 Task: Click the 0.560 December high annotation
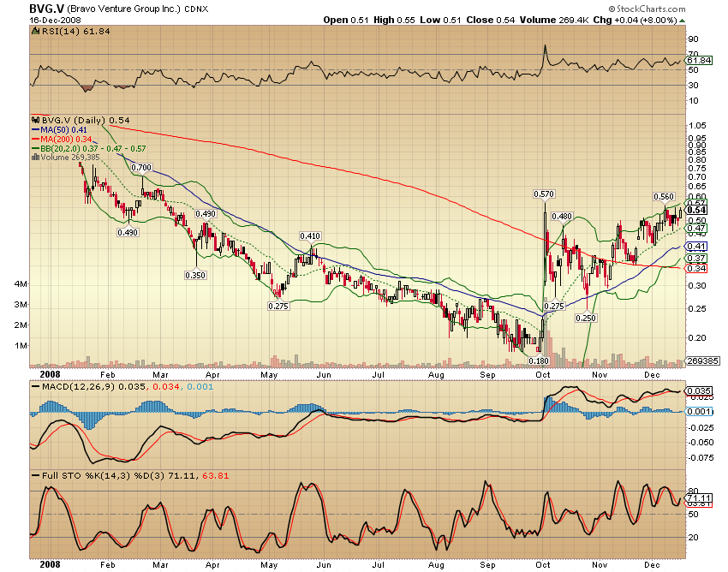pos(664,197)
